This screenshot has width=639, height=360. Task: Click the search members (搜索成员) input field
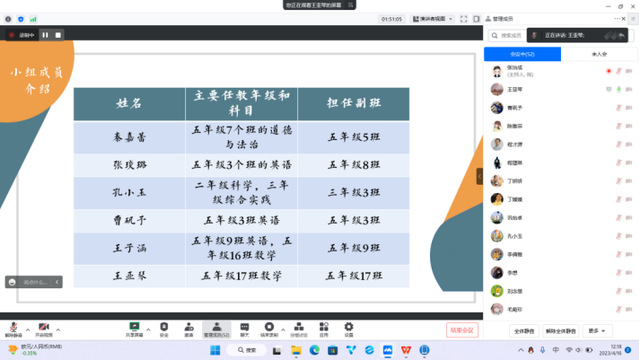[507, 35]
